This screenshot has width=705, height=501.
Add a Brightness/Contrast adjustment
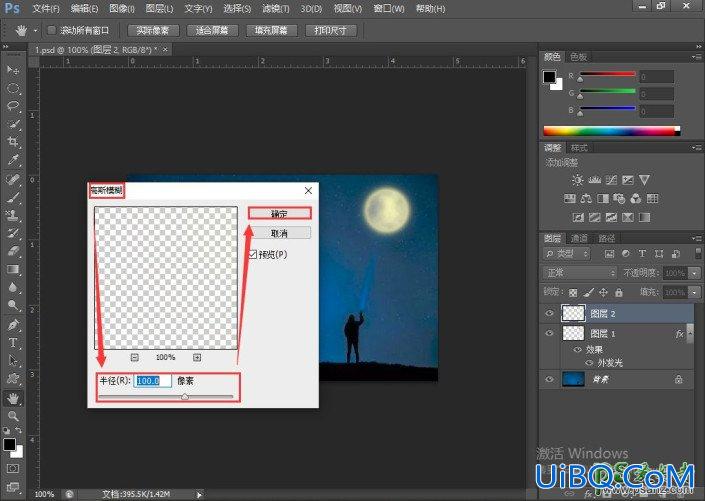pos(577,180)
